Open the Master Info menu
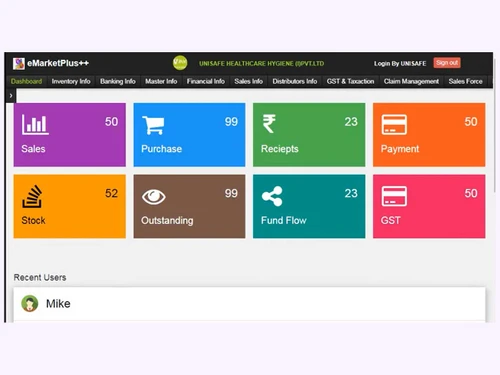 coord(161,81)
